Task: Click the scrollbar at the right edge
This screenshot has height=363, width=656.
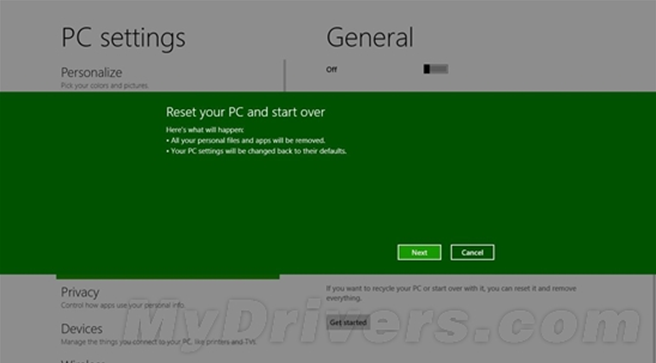Action: click(653, 318)
